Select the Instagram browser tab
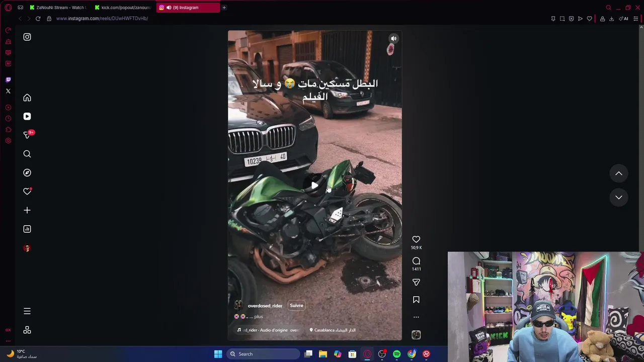Image resolution: width=644 pixels, height=362 pixels. click(188, 8)
